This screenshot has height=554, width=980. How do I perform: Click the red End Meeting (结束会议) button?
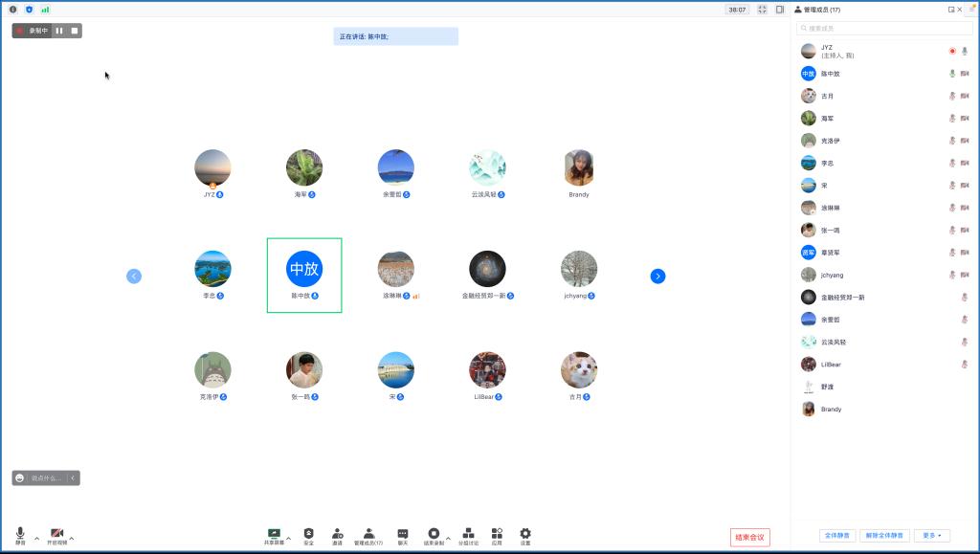tap(749, 538)
